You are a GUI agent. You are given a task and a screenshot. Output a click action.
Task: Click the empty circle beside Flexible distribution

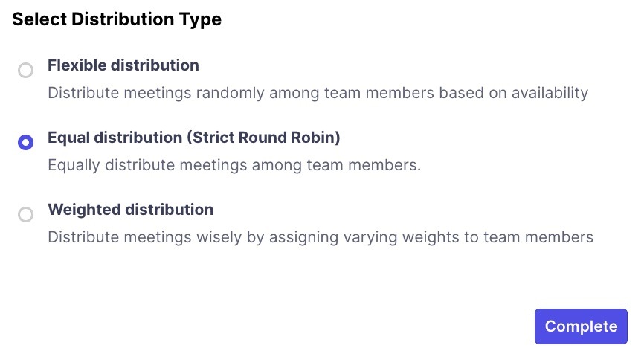pos(25,71)
